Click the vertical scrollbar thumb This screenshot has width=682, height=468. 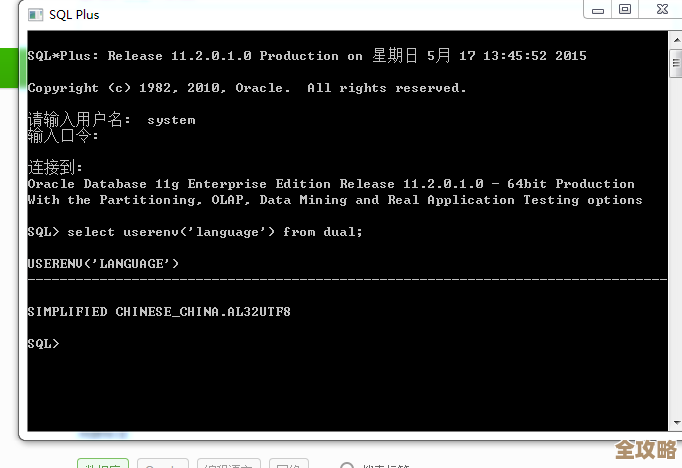tap(675, 62)
